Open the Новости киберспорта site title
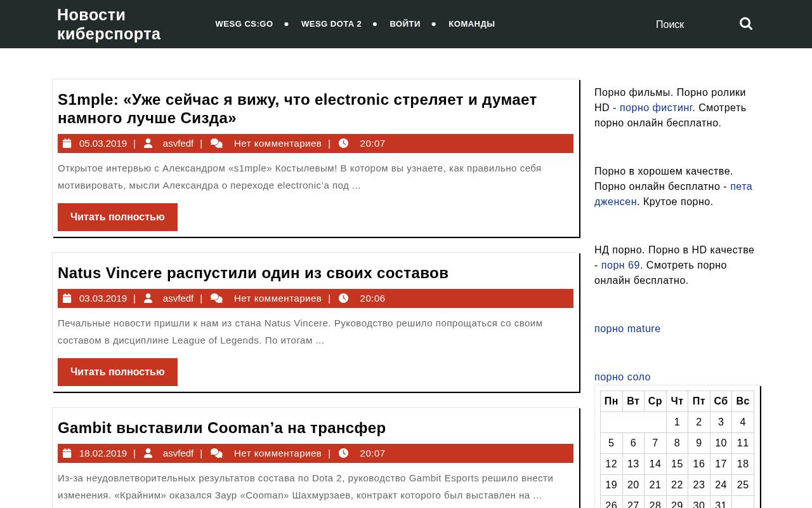 tap(108, 24)
